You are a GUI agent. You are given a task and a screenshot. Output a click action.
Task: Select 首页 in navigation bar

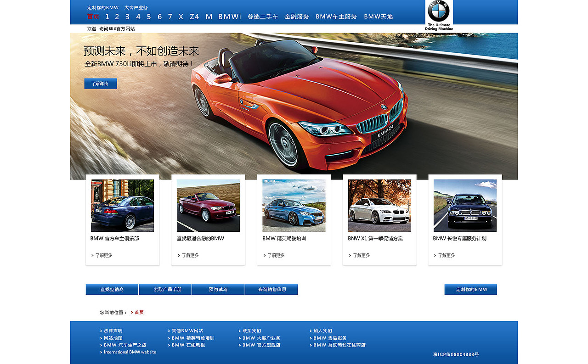[93, 17]
